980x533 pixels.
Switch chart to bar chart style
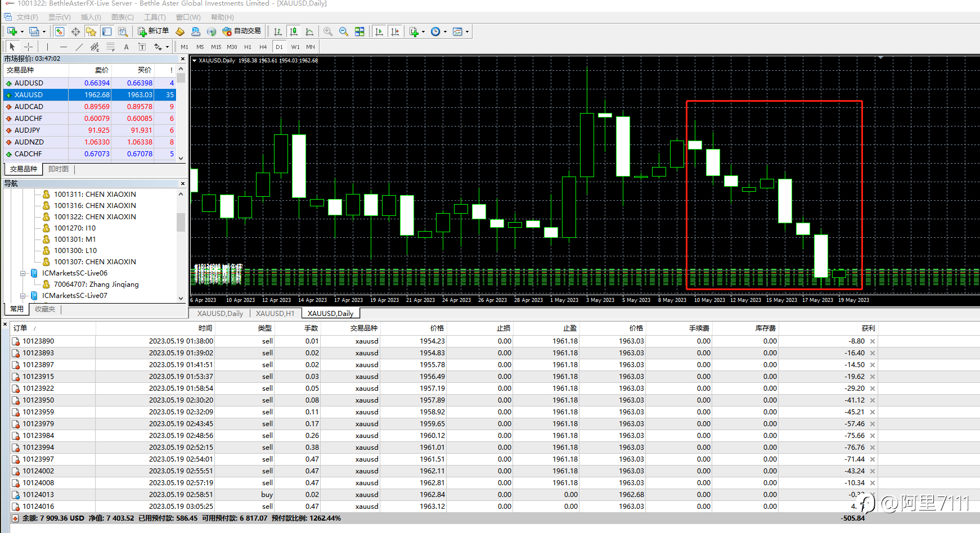click(278, 31)
